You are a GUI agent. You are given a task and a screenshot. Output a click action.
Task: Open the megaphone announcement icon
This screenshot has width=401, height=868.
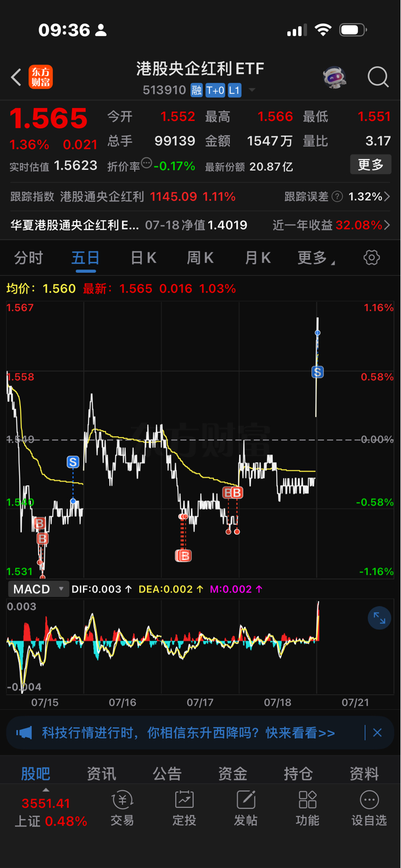click(24, 733)
